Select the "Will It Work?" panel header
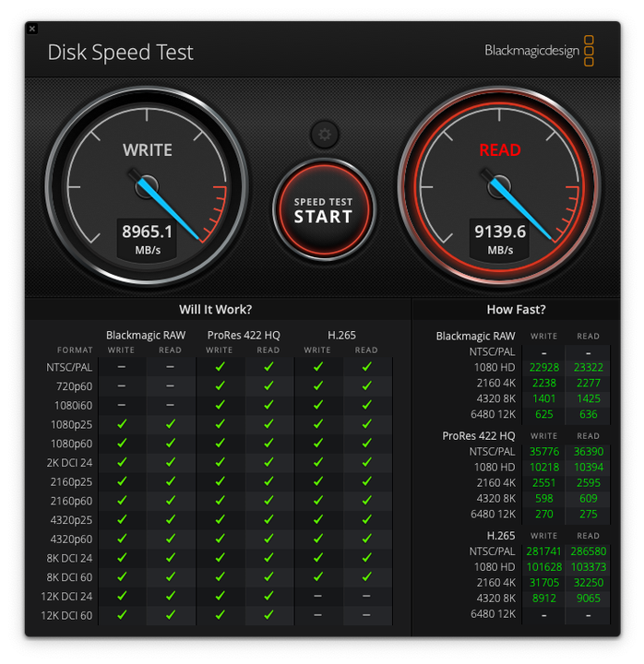 [x=215, y=310]
